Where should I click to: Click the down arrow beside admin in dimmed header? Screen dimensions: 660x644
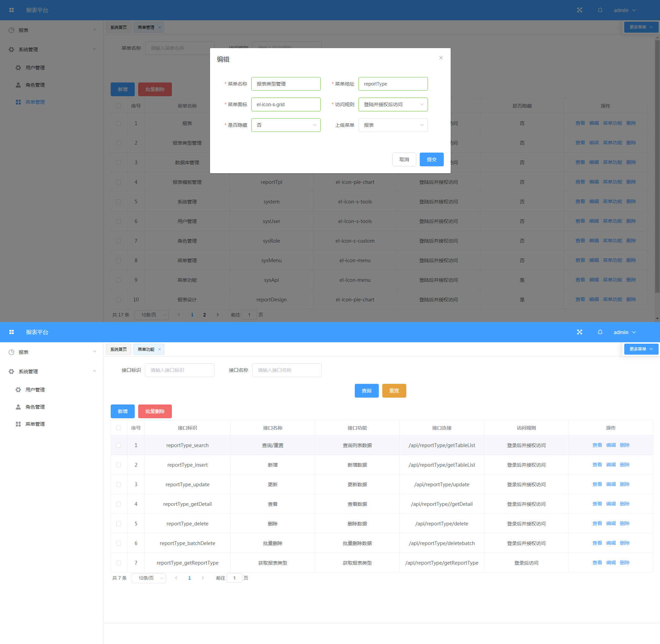click(x=634, y=10)
